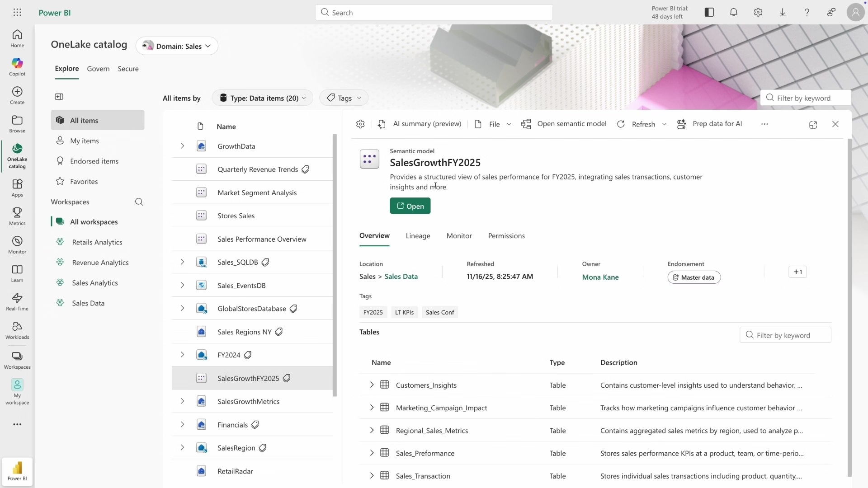Image resolution: width=868 pixels, height=488 pixels.
Task: Open the Permissions tab
Action: pyautogui.click(x=506, y=236)
